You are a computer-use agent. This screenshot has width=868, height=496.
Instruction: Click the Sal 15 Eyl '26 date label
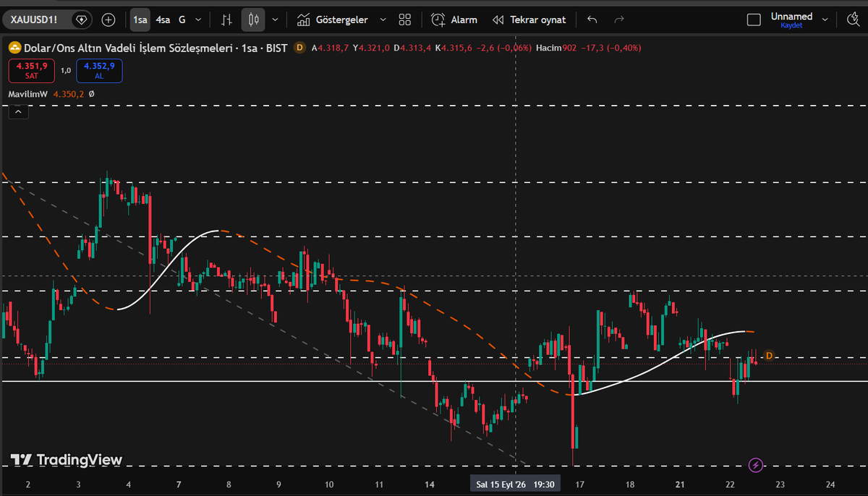[501, 484]
